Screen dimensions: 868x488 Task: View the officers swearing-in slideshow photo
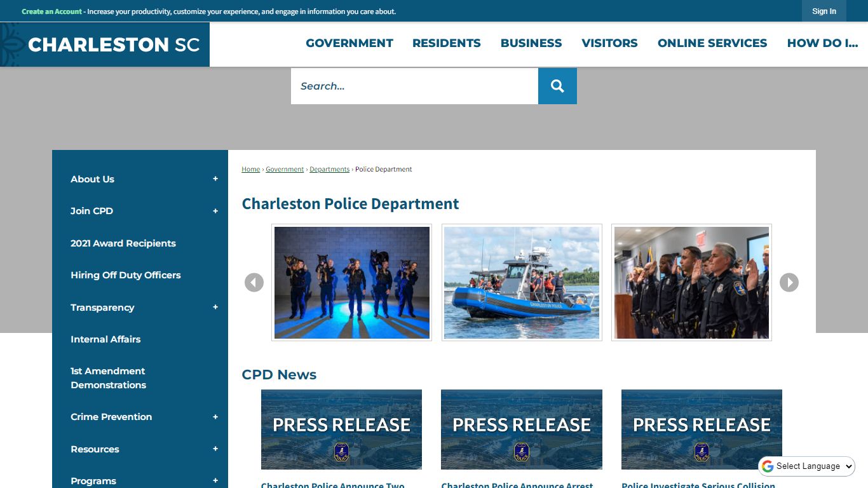pos(691,282)
